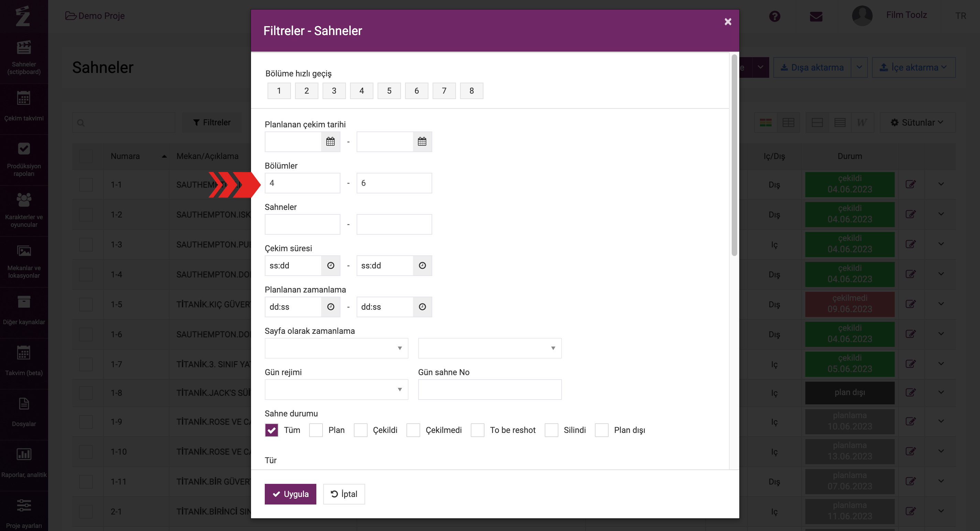Open second Sayfa olarak zamanlama dropdown
Image resolution: width=980 pixels, height=531 pixels.
(x=490, y=348)
